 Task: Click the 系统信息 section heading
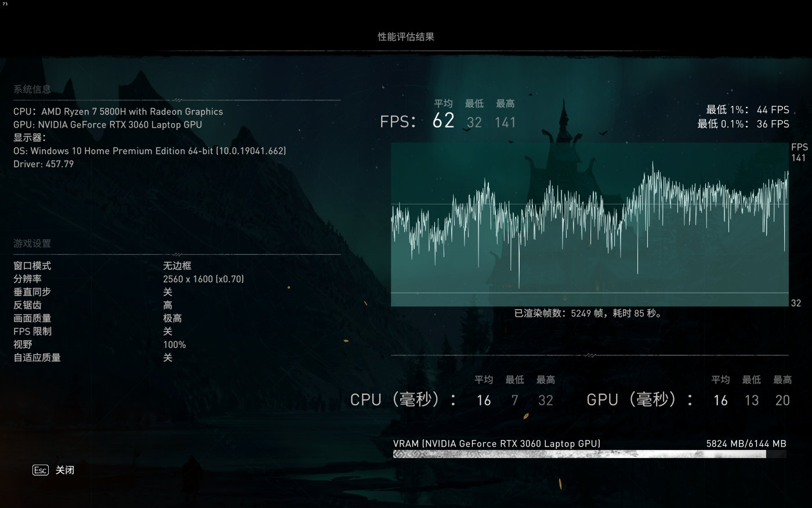click(x=32, y=89)
